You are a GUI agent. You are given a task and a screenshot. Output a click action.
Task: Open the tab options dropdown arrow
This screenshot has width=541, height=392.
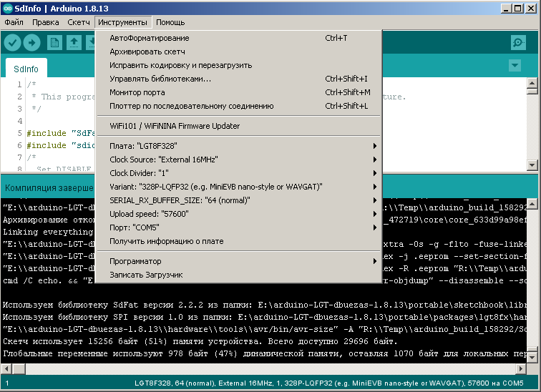[x=515, y=65]
